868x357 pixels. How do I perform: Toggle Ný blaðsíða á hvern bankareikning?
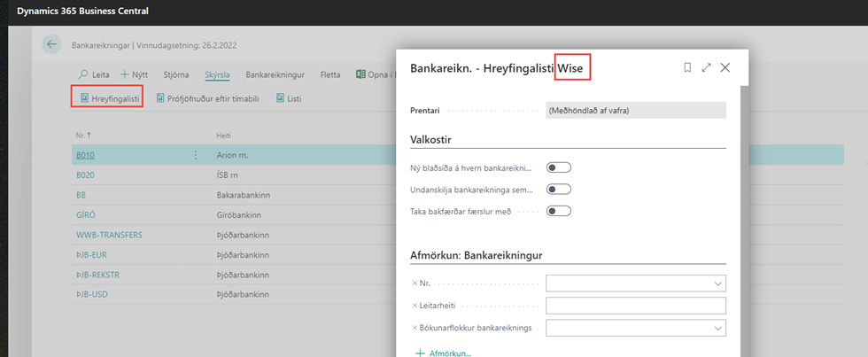tap(559, 167)
